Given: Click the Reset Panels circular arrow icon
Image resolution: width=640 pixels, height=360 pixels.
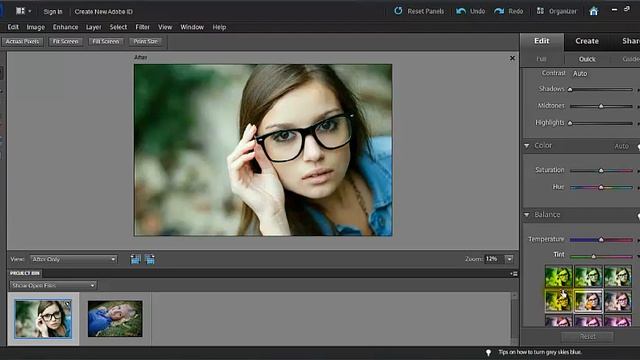Looking at the screenshot, I should click(x=398, y=11).
